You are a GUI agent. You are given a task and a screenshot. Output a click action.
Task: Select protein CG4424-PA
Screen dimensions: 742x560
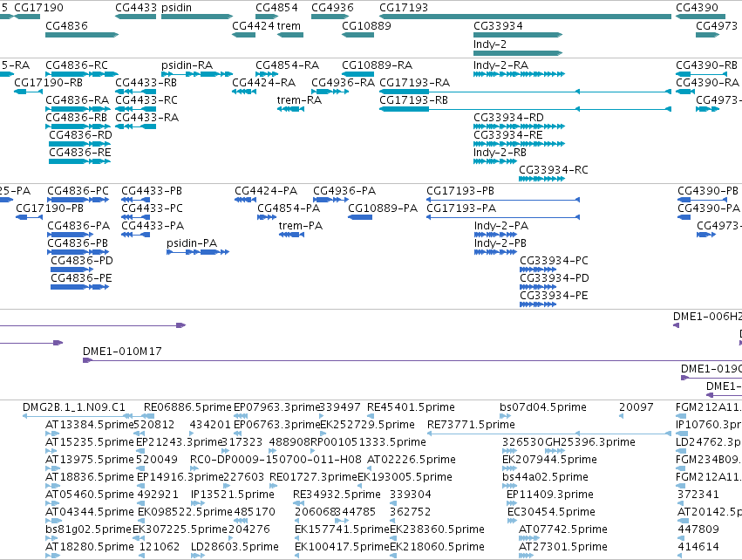coord(266,191)
